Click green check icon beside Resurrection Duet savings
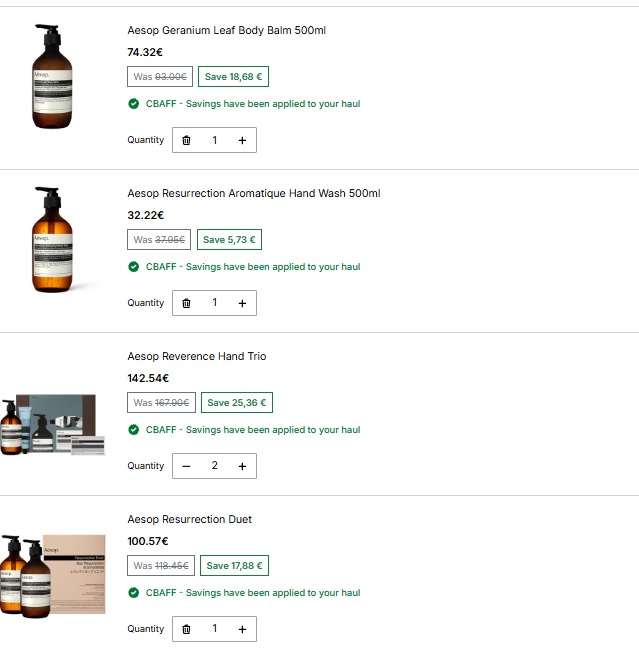 [134, 592]
